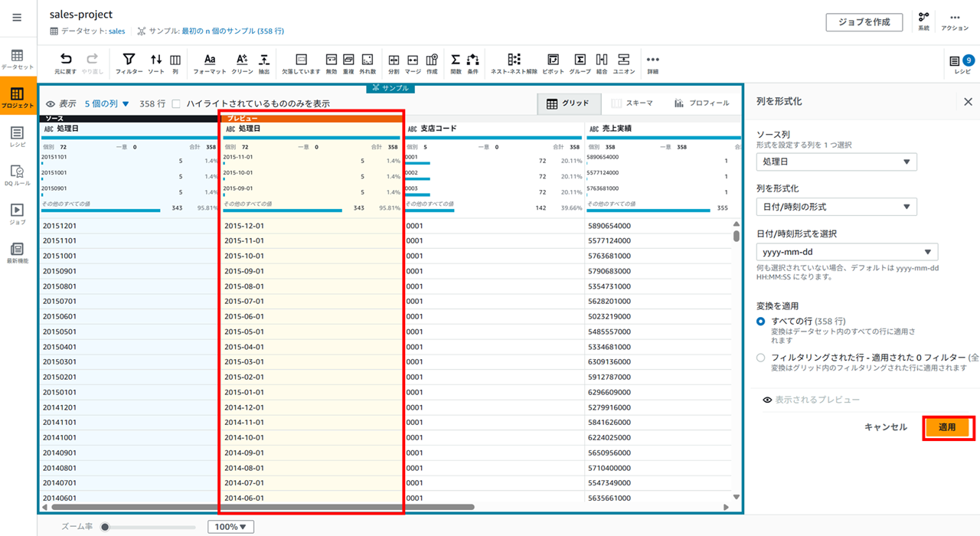980x536 pixels.
Task: Go to DQ Rules (DQ ルール) in sidebar
Action: click(18, 175)
